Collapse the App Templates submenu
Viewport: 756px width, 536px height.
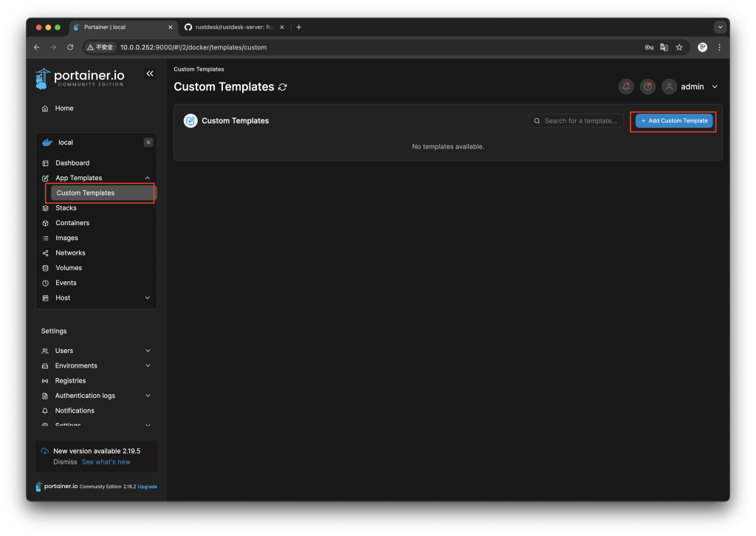coord(78,178)
